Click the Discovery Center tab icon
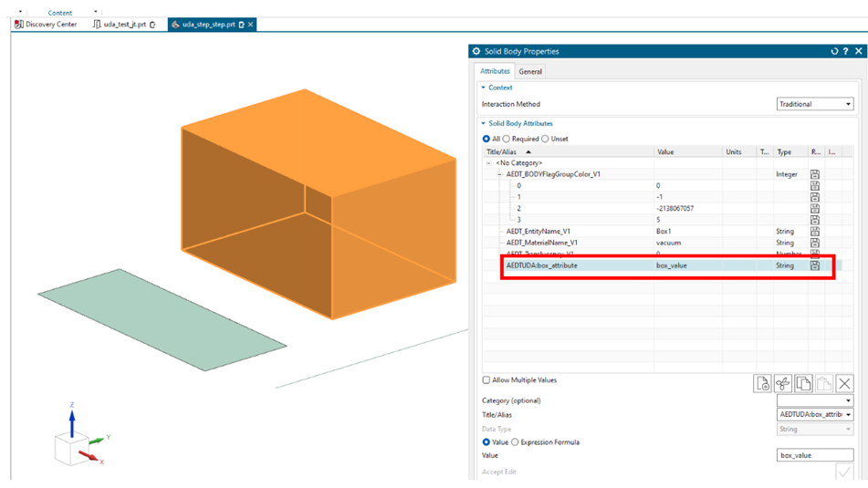 19,25
